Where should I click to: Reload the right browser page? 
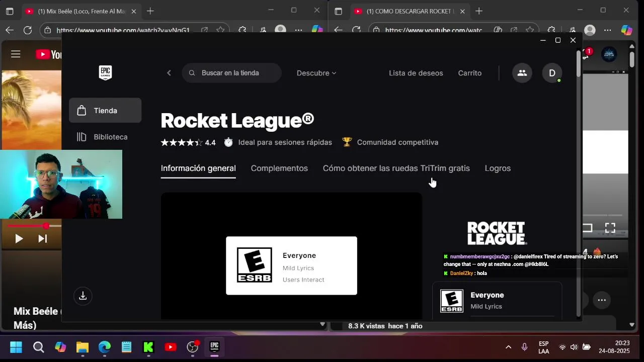(x=356, y=30)
